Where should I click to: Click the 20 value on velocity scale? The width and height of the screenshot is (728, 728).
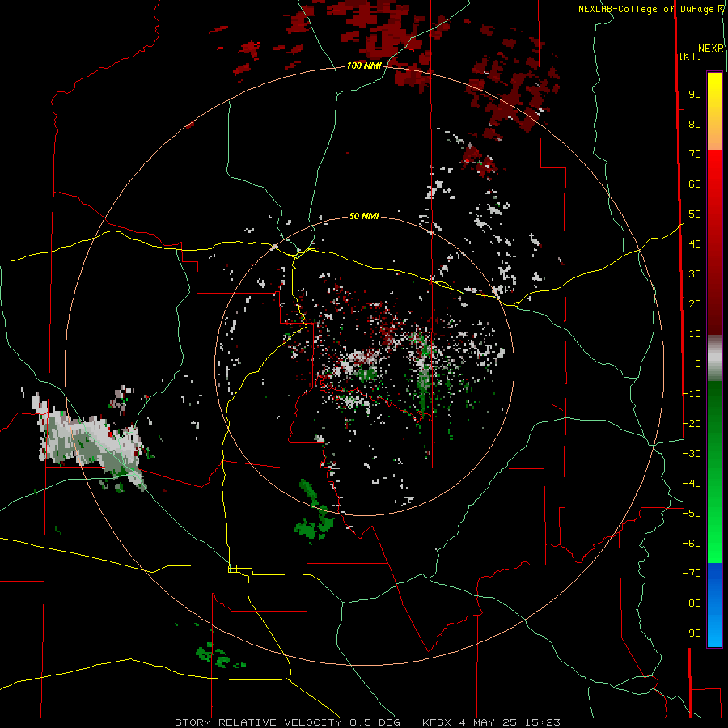coord(695,303)
